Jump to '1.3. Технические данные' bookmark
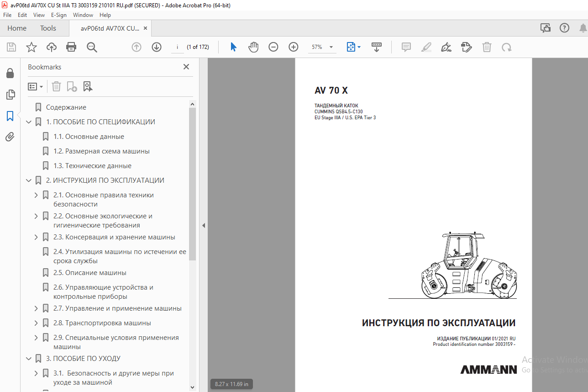 (x=92, y=166)
